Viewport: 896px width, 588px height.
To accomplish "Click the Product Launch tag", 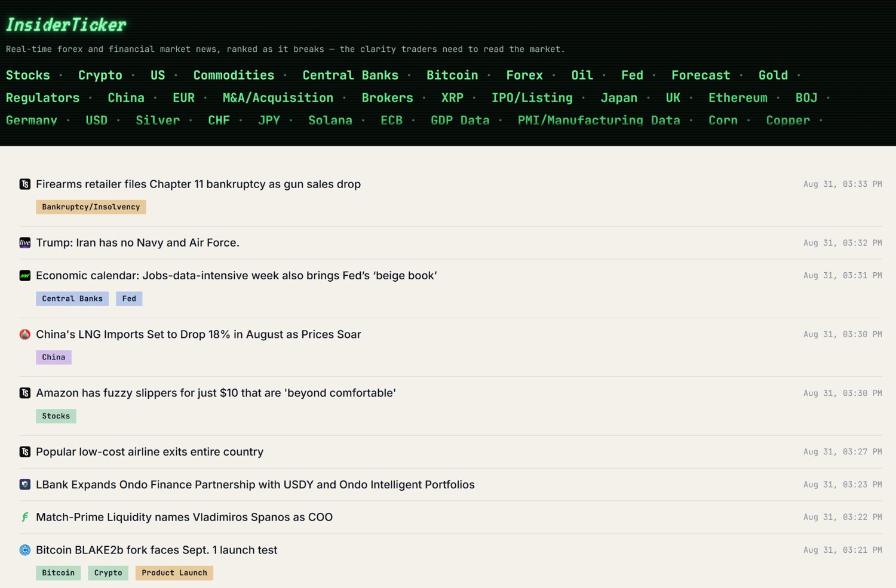I will (x=174, y=573).
